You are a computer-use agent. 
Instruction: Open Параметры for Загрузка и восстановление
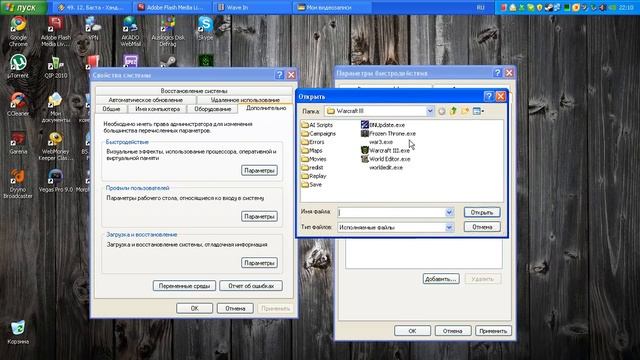click(x=259, y=263)
